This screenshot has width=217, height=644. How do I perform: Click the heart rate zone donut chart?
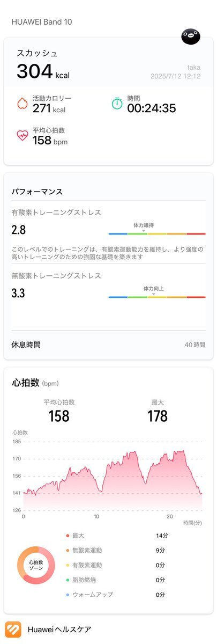pyautogui.click(x=36, y=565)
